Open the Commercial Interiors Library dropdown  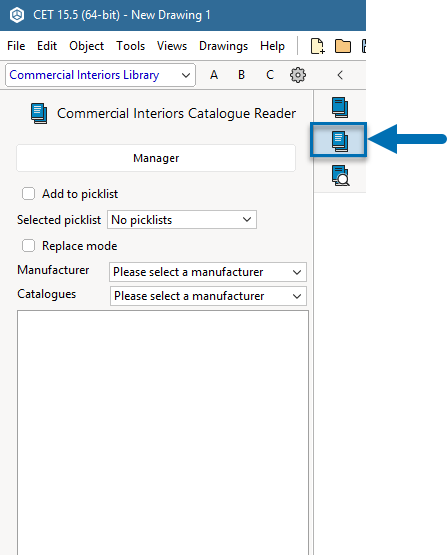click(100, 75)
